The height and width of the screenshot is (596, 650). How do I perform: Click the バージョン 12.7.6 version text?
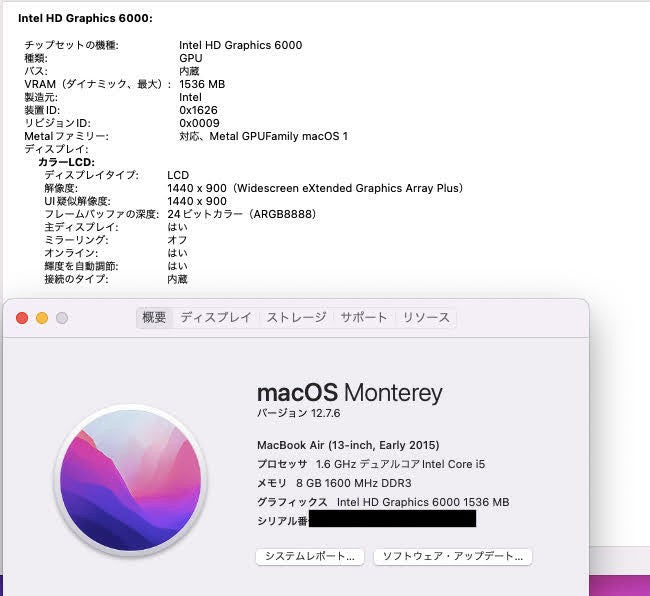click(297, 413)
